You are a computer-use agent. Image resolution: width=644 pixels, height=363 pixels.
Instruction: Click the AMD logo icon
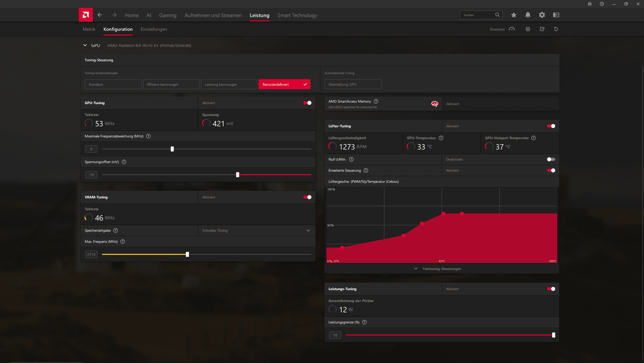pyautogui.click(x=86, y=15)
